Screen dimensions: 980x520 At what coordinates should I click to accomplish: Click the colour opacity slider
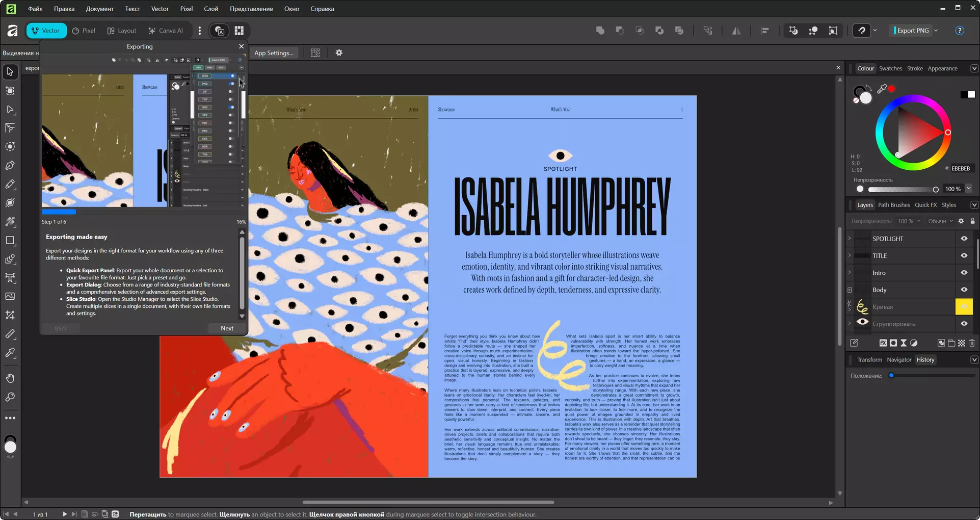click(902, 189)
